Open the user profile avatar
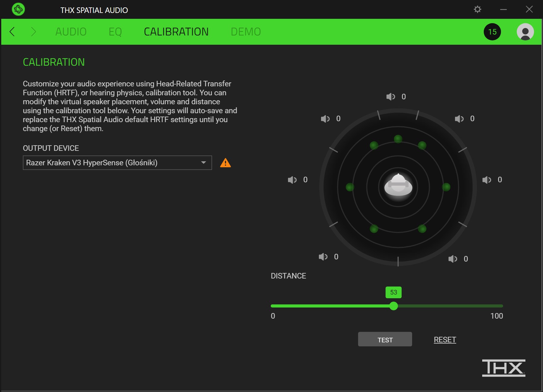This screenshot has height=392, width=543. pos(525,32)
